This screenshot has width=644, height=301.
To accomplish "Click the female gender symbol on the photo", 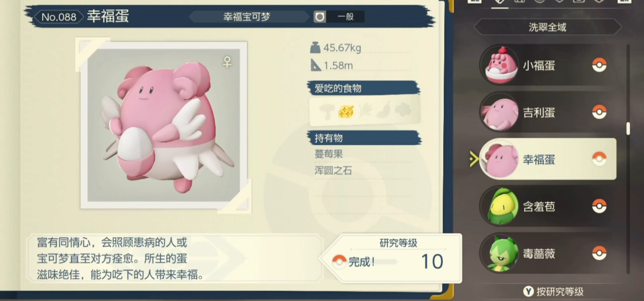I will tap(227, 62).
